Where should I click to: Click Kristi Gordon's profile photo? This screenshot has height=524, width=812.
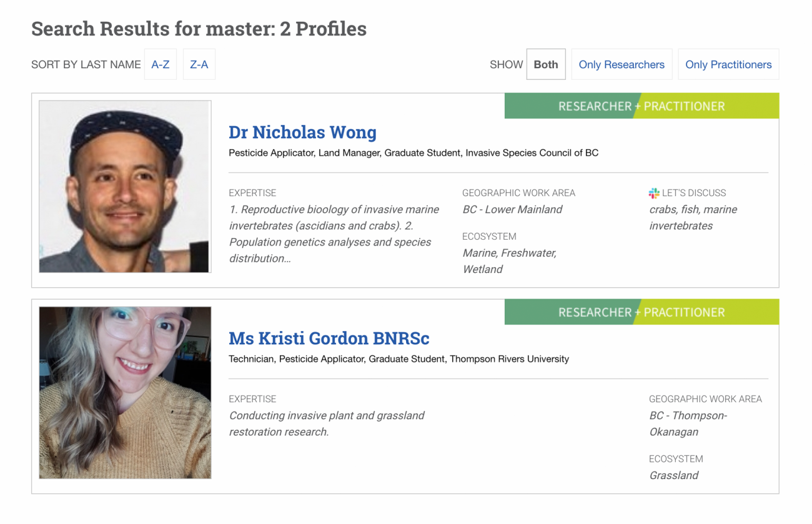pos(125,393)
